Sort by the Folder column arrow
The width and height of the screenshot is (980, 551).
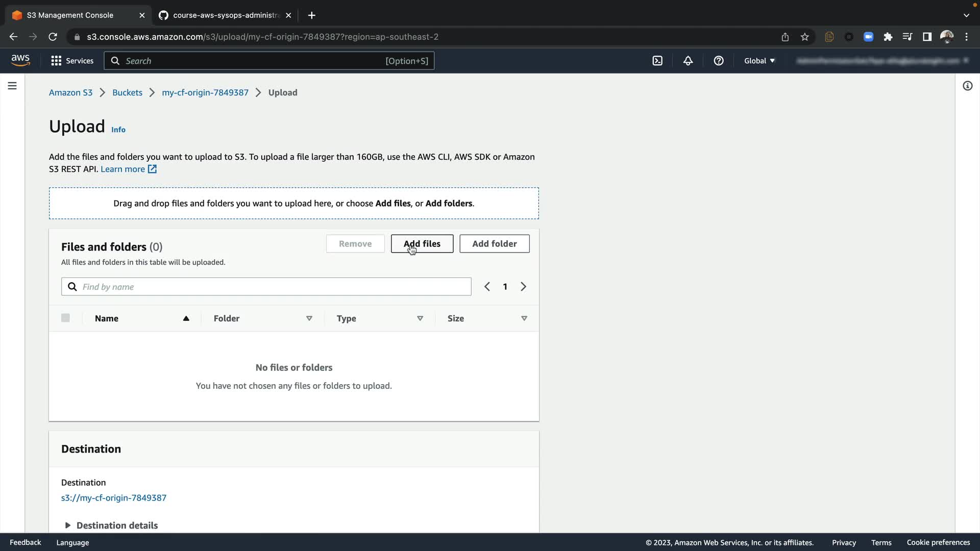309,318
